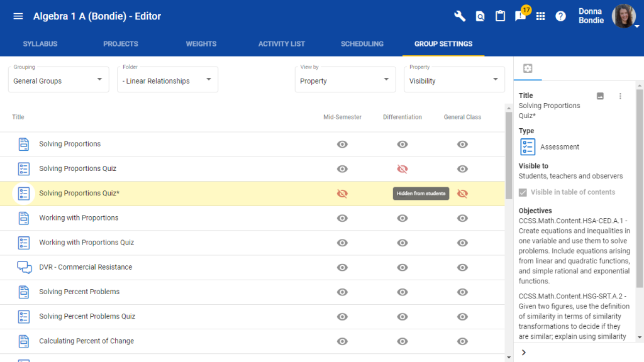Click the clipboard icon in header

[x=500, y=16]
